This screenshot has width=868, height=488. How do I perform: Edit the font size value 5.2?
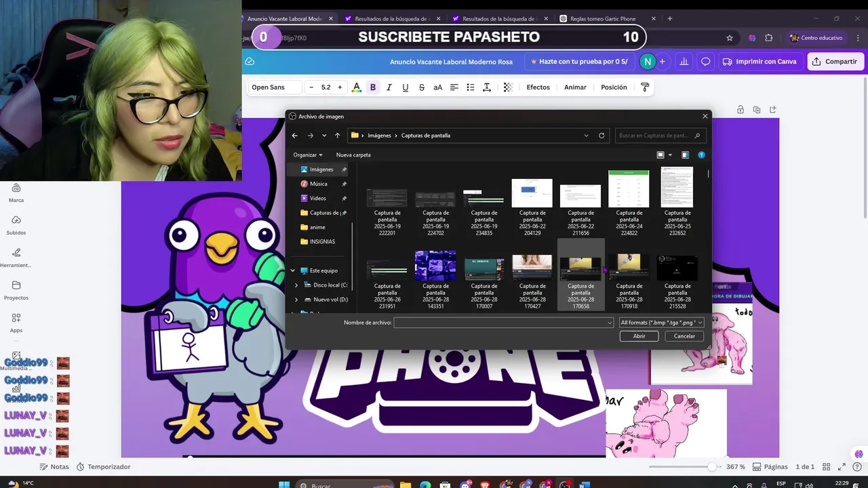[326, 87]
